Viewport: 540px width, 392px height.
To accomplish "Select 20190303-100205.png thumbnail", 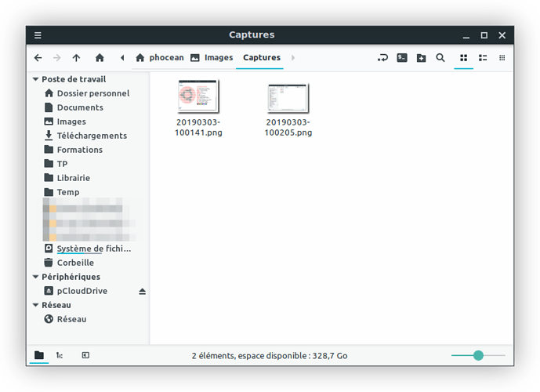I will tap(288, 98).
